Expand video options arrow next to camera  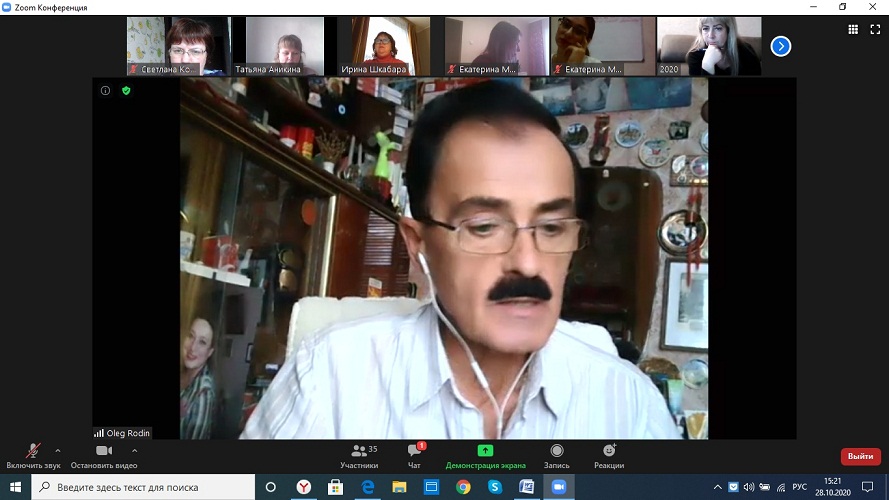134,450
